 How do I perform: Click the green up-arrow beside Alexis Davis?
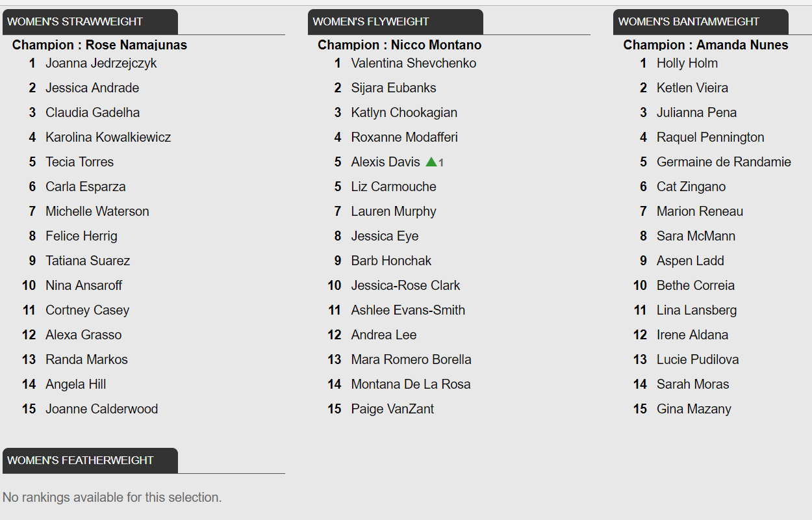click(431, 162)
